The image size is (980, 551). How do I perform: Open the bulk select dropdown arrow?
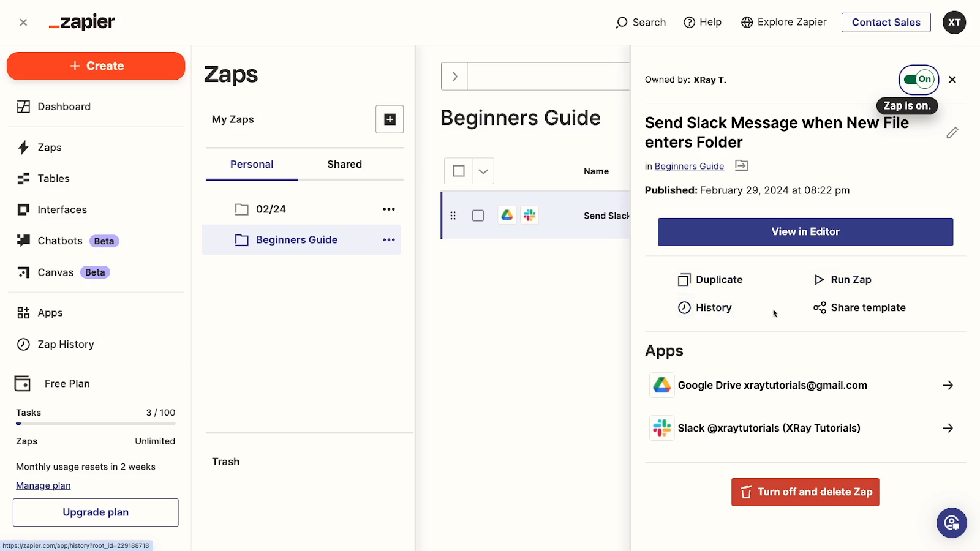pos(483,171)
